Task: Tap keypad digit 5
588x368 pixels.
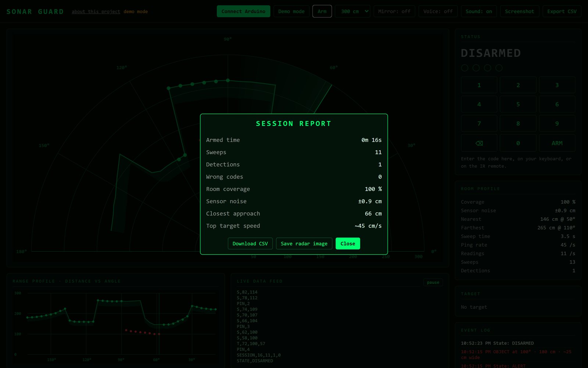Action: (x=518, y=104)
